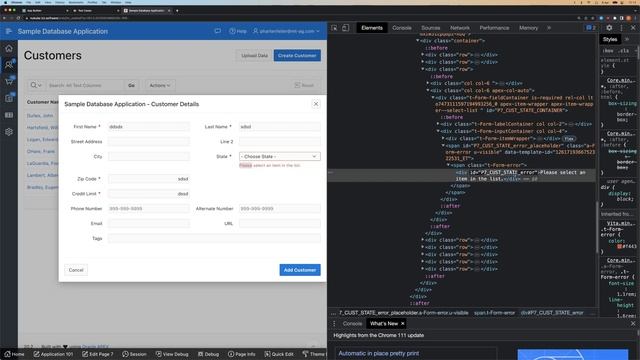The height and width of the screenshot is (360, 640).
Task: Open the Choose State dropdown
Action: (x=280, y=157)
